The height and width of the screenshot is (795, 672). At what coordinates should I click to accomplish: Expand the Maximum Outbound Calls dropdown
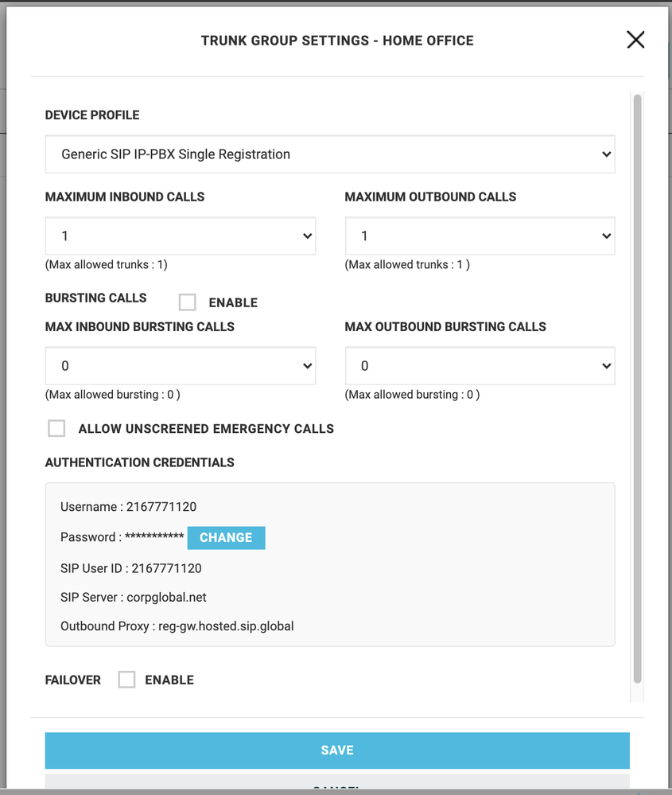coord(480,236)
